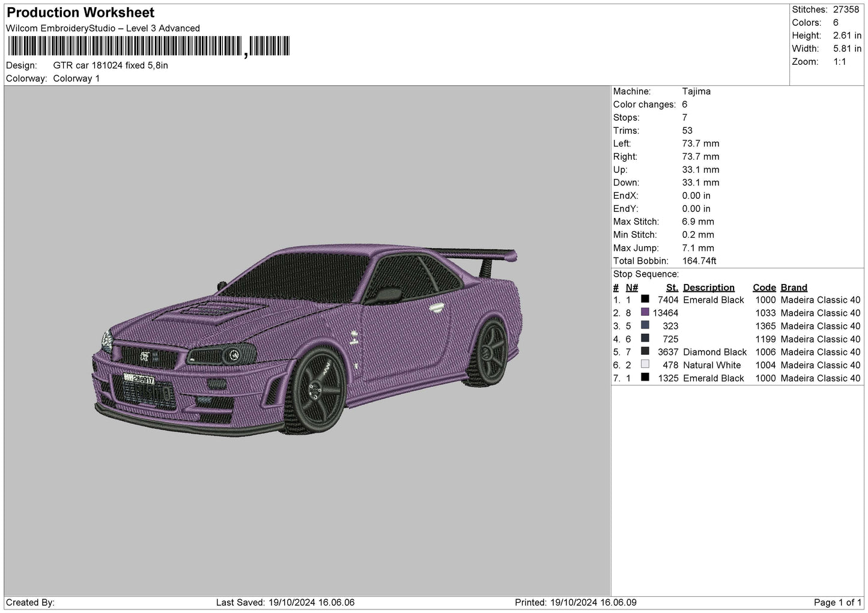Image resolution: width=868 pixels, height=613 pixels.
Task: Click the 'Printed: 19/10/2024 16.06.09' text
Action: pos(576,602)
